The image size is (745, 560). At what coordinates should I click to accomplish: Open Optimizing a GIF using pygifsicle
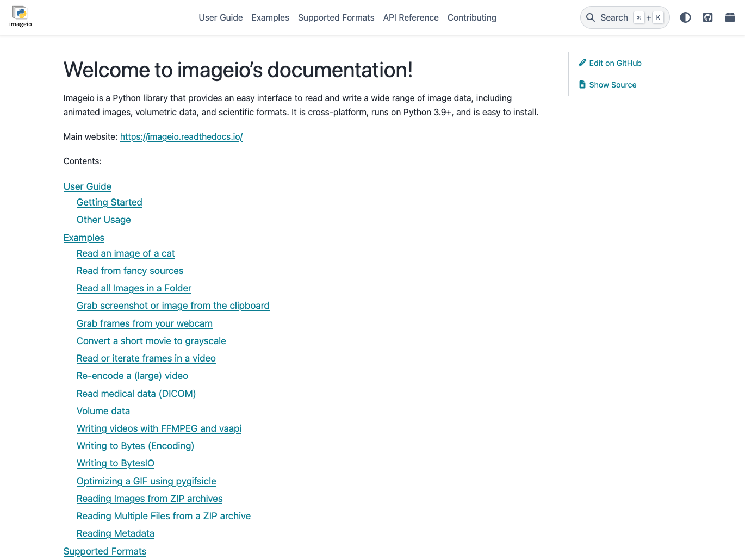146,481
